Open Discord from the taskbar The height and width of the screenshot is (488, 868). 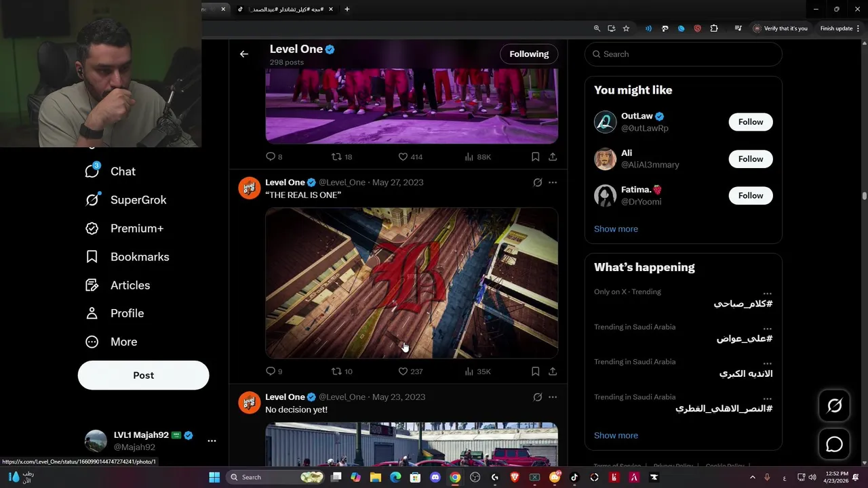pyautogui.click(x=435, y=477)
